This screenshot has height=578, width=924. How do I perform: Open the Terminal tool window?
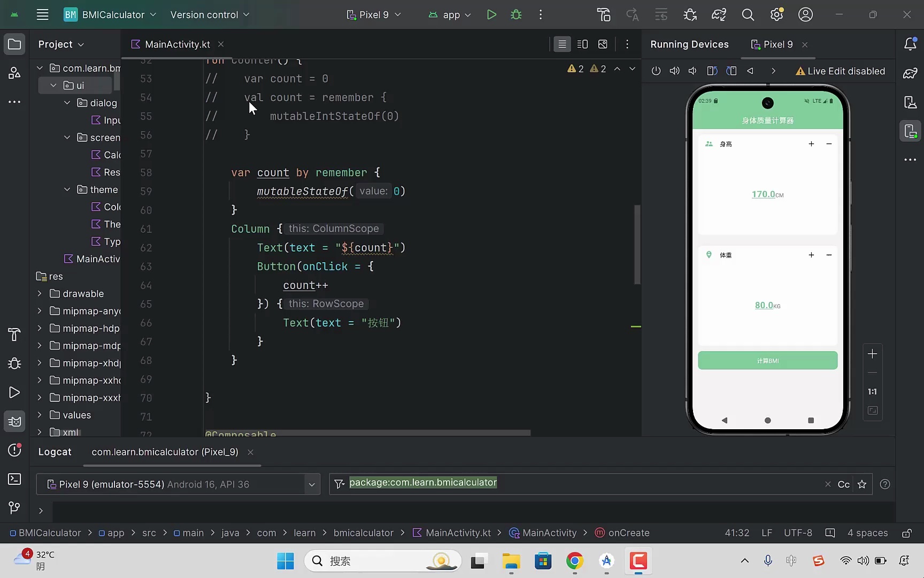(14, 480)
